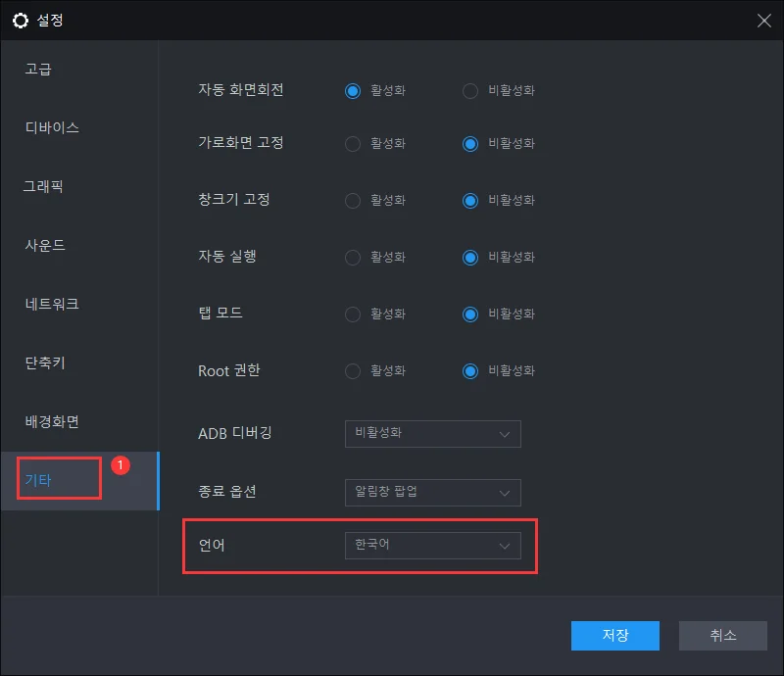This screenshot has height=676, width=784.
Task: Disable Root 권한 with 비활성화 radio
Action: pos(470,371)
